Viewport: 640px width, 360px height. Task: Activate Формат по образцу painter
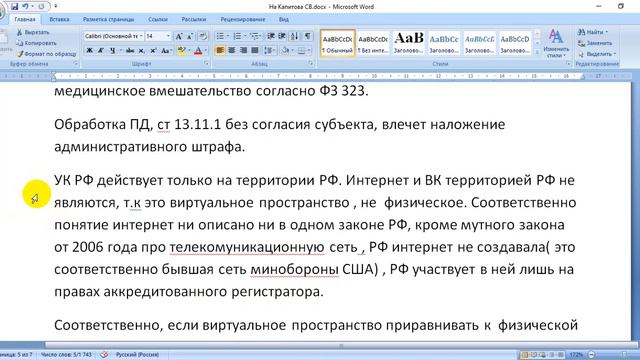[46, 54]
